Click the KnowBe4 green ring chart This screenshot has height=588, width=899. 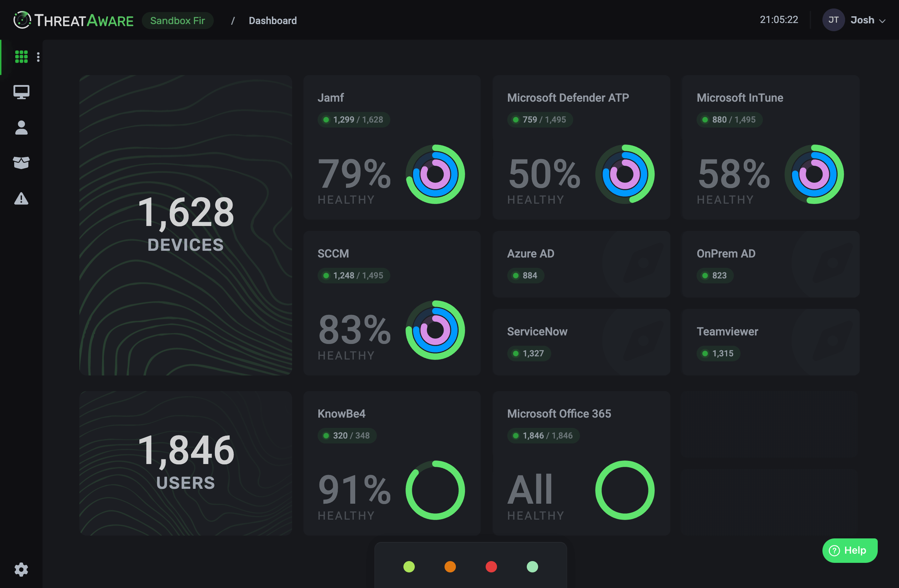(435, 490)
